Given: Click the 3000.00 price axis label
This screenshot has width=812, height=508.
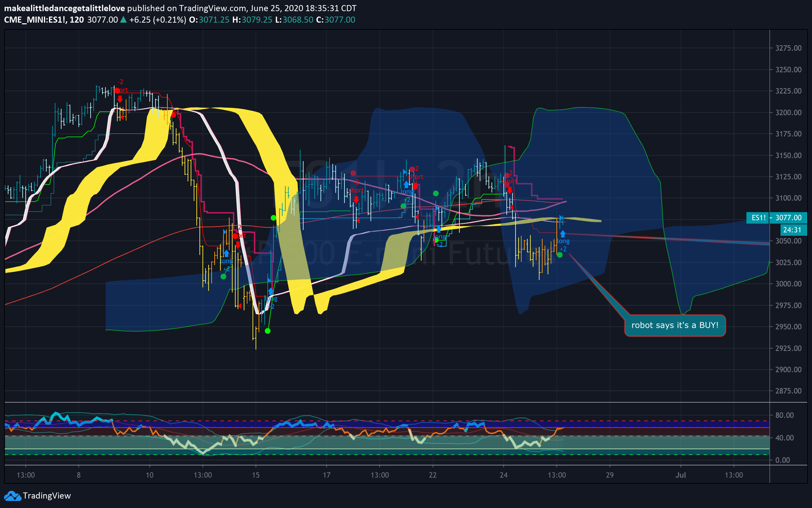Looking at the screenshot, I should click(788, 284).
